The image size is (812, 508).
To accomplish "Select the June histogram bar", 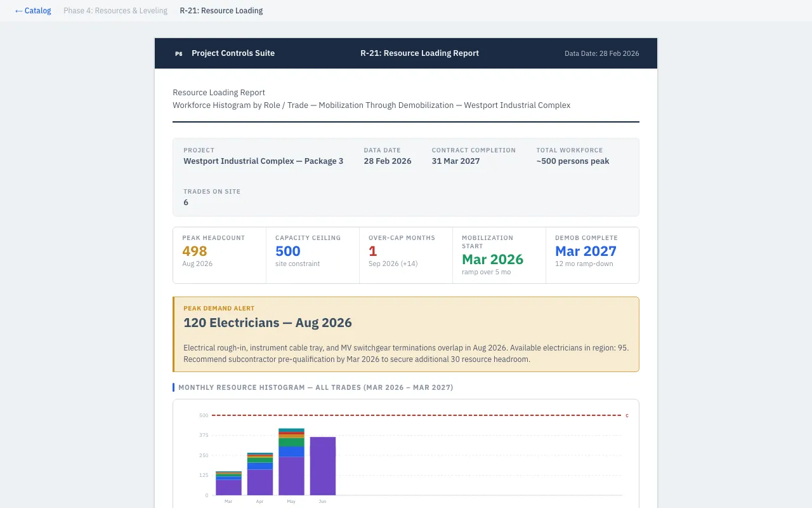I will tap(322, 465).
